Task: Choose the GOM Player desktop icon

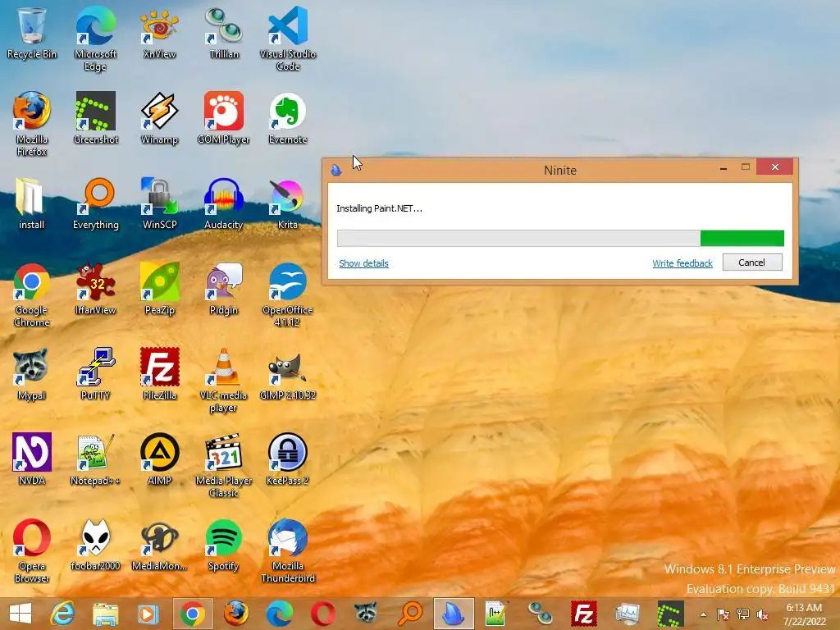Action: point(223,118)
